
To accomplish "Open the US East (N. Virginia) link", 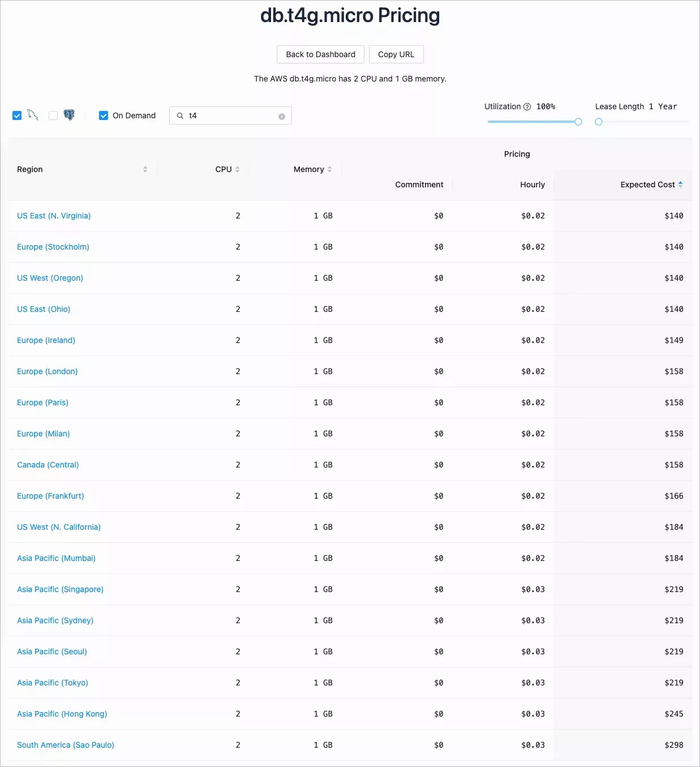I will (x=54, y=216).
